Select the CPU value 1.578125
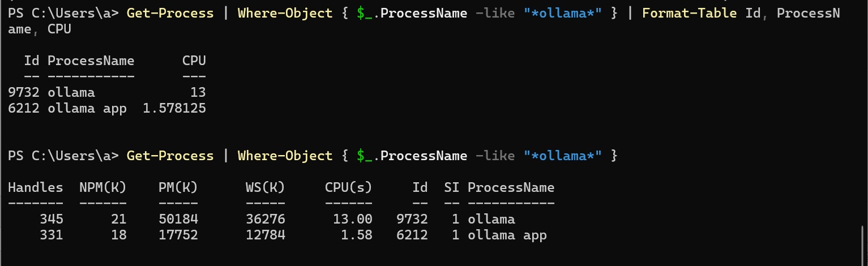Image resolution: width=868 pixels, height=266 pixels. [x=174, y=108]
